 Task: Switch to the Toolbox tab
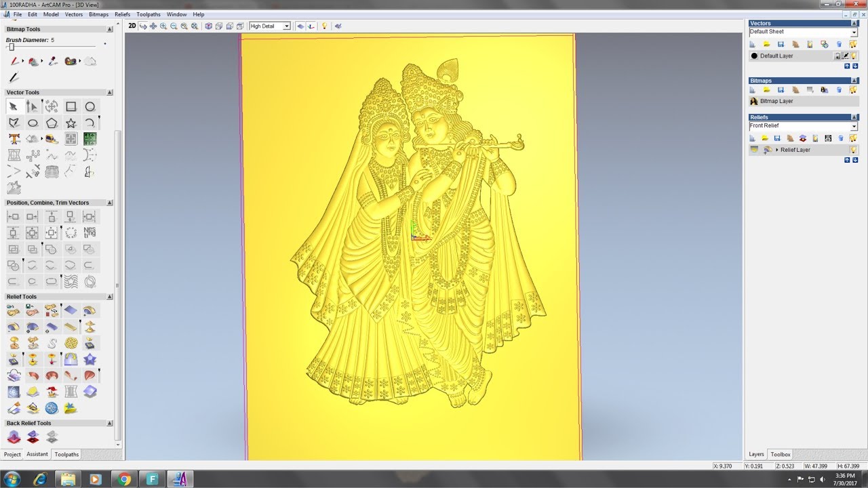point(781,454)
